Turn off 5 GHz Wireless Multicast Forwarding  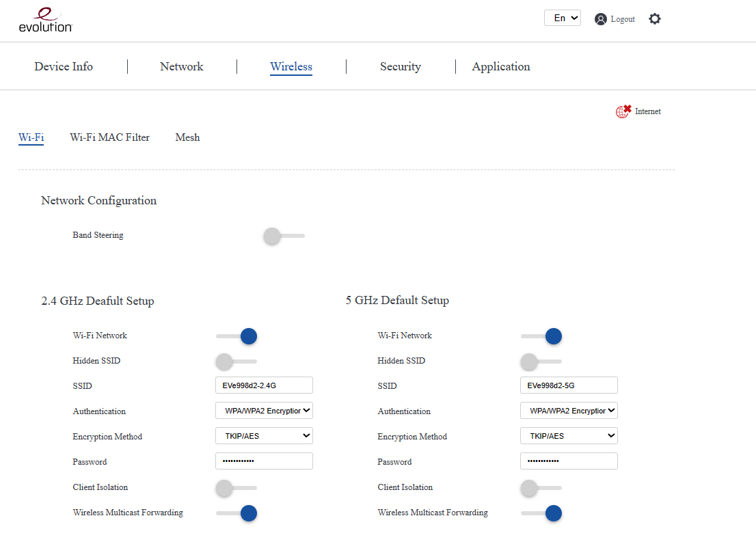point(541,513)
